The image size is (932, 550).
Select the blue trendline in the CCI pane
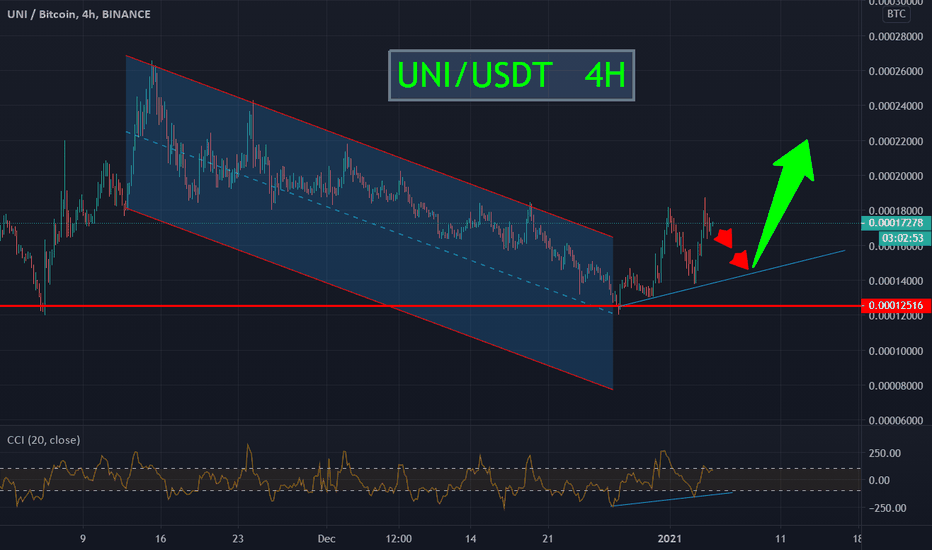click(672, 499)
